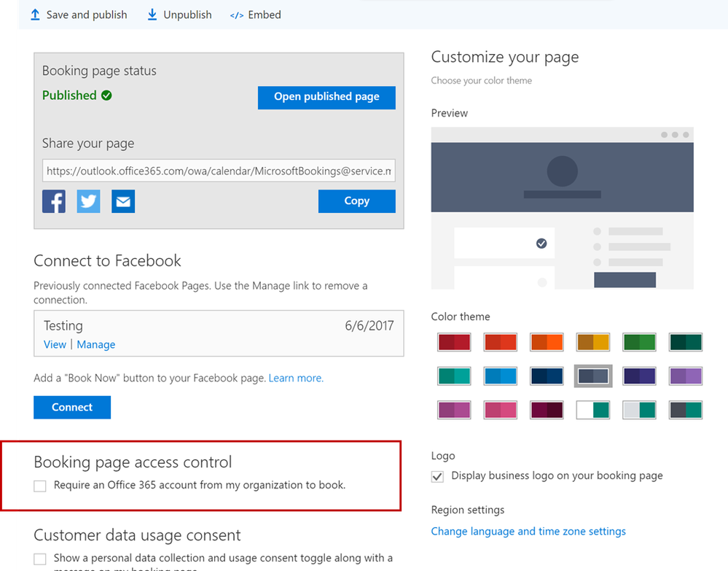Select the dark indigo color theme

coord(639,376)
